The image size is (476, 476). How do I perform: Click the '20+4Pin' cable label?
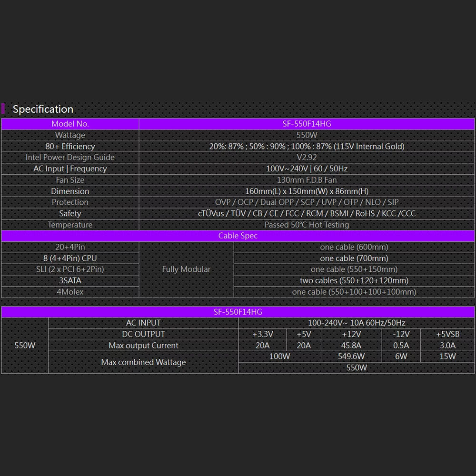coord(70,247)
